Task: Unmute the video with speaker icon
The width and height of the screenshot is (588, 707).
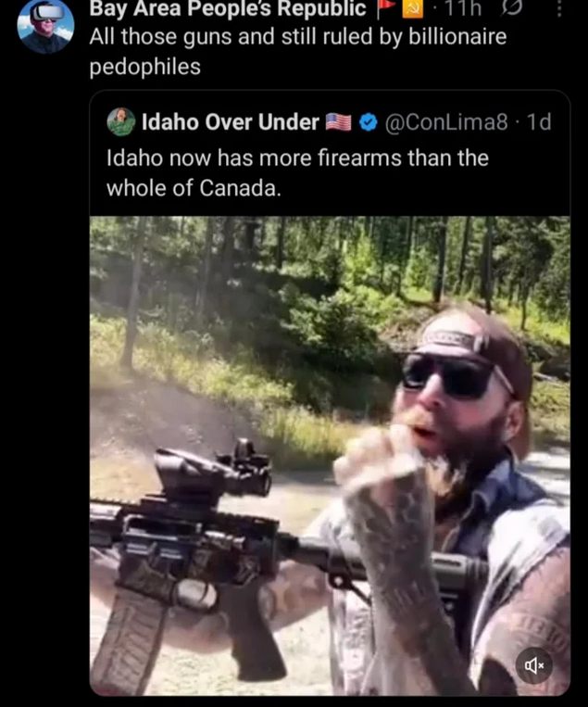Action: (534, 665)
